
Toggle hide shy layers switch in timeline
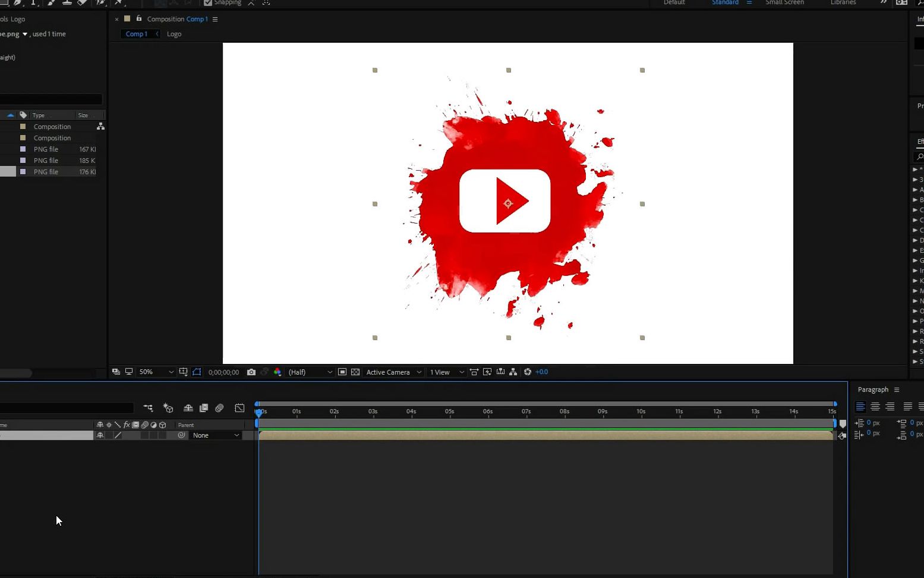pyautogui.click(x=188, y=408)
